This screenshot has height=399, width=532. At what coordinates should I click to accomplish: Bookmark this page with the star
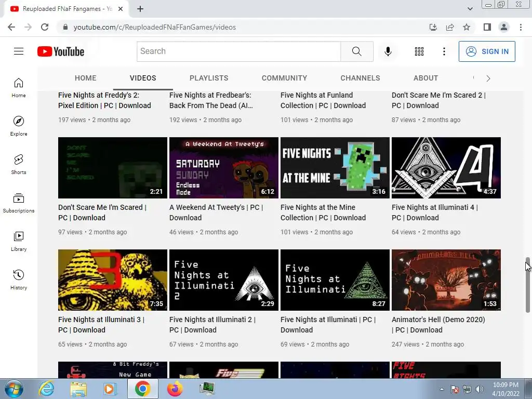click(467, 27)
